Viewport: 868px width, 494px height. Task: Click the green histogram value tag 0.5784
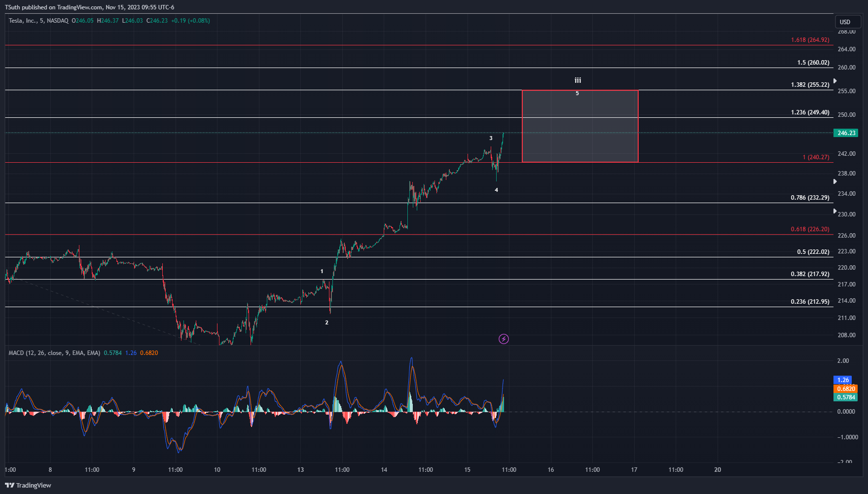click(x=846, y=397)
